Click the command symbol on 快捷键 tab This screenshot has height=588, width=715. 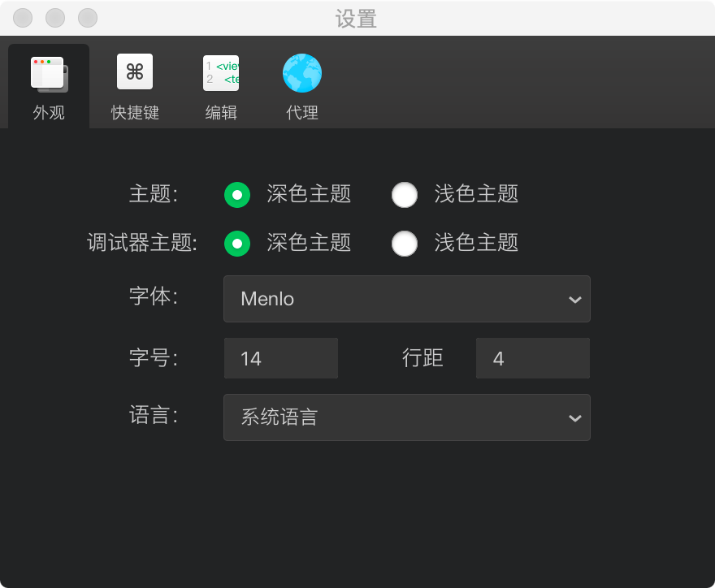133,71
